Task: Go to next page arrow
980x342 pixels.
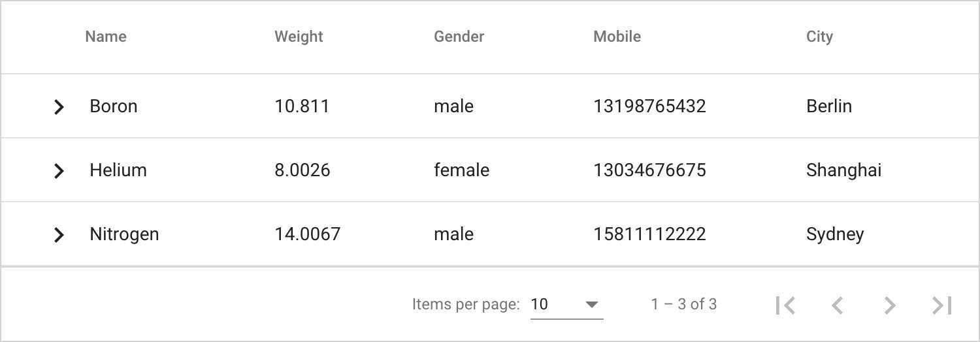Action: 890,305
